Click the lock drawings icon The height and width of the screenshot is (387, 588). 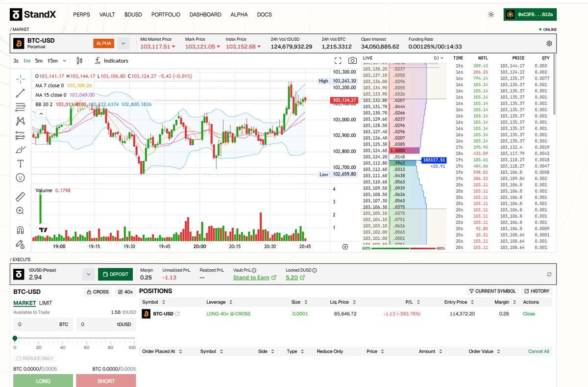20,243
